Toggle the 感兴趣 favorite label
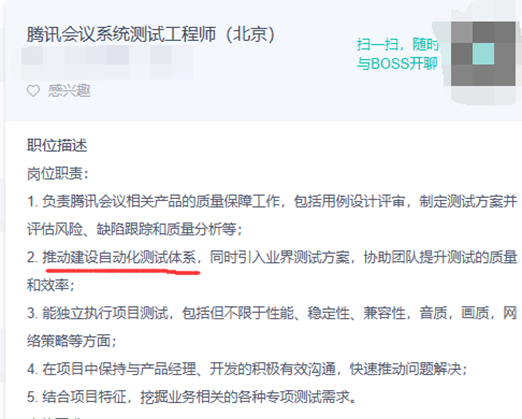 coord(69,91)
